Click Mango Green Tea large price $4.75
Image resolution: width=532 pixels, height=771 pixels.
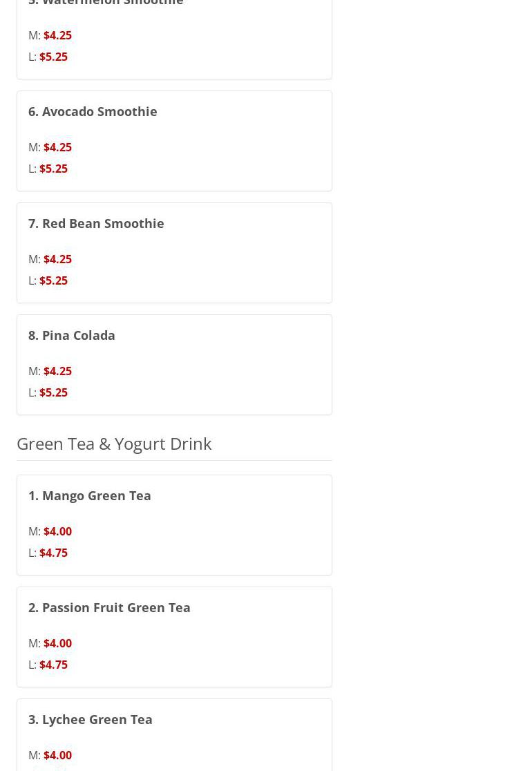click(x=54, y=553)
